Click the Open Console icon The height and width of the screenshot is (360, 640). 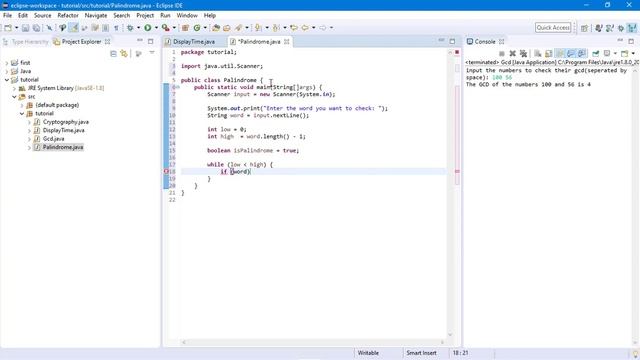pos(624,53)
